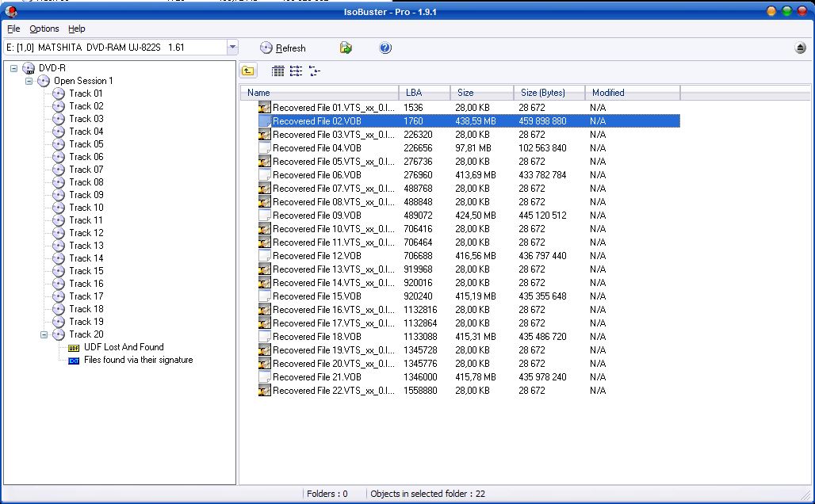Click icon of Recovered File 22.VTS
815x504 pixels.
pos(265,391)
